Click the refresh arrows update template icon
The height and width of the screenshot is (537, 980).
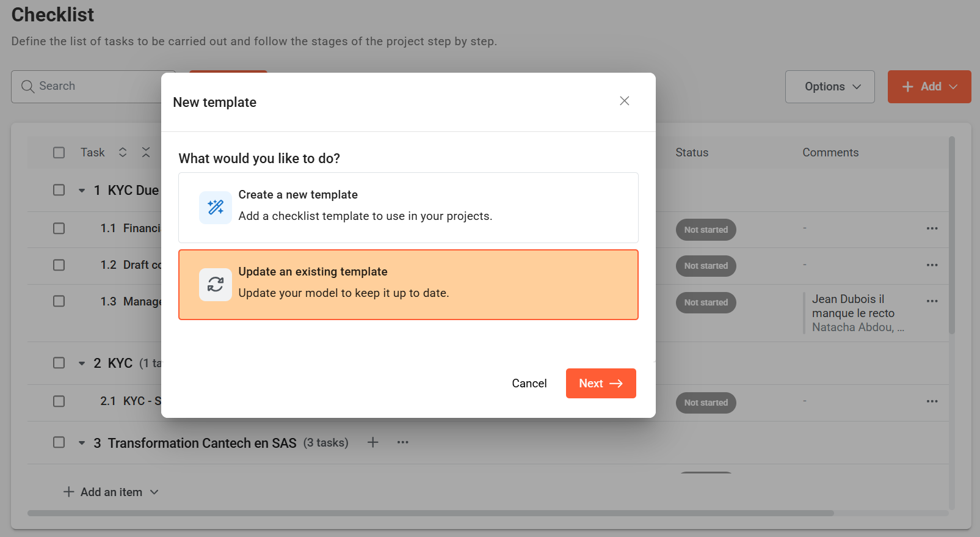click(x=215, y=285)
